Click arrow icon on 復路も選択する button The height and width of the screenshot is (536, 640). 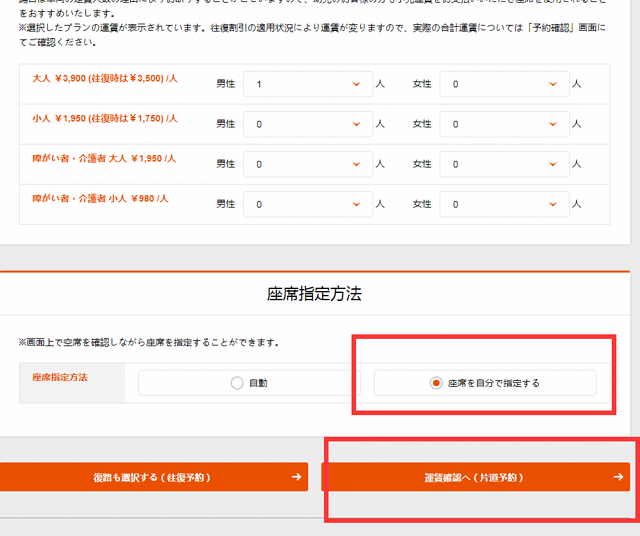pos(295,477)
